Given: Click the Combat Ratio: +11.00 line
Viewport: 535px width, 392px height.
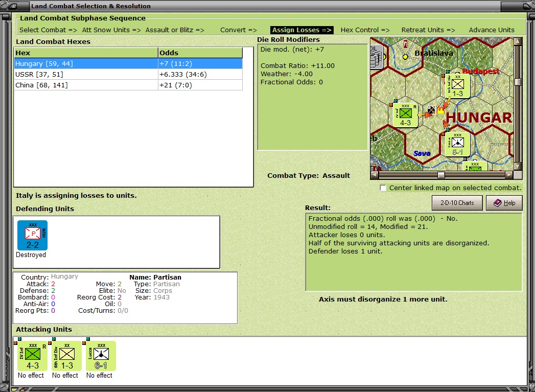Looking at the screenshot, I should (x=297, y=66).
